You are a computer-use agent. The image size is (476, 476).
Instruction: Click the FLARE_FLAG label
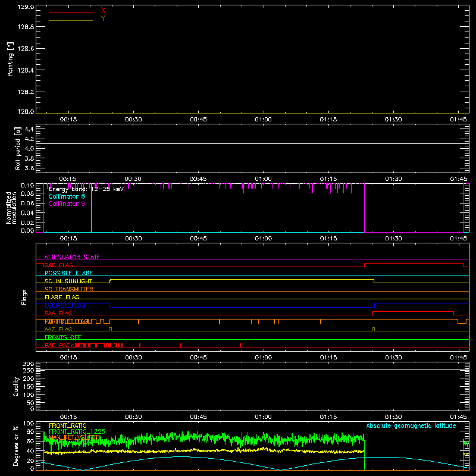point(62,297)
